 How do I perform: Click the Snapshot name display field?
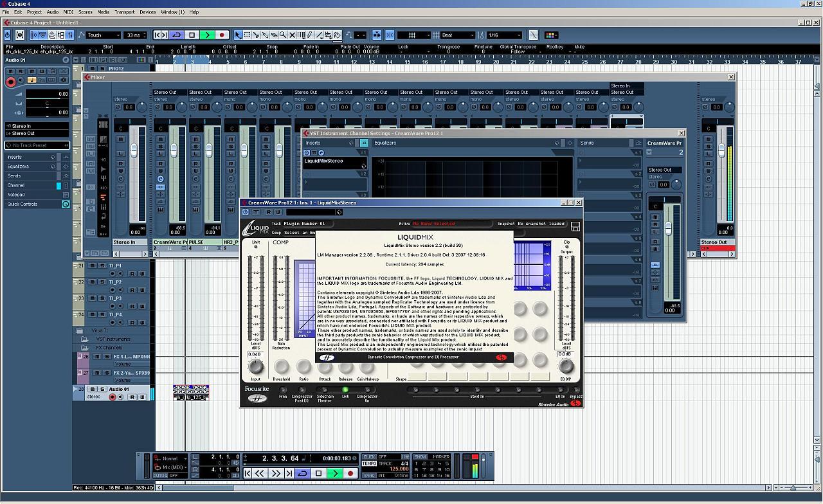[541, 224]
